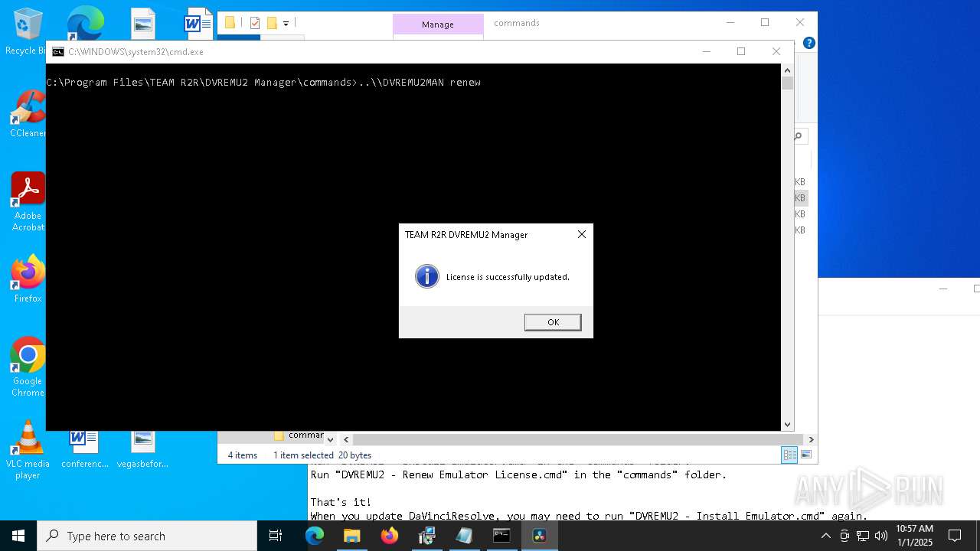The width and height of the screenshot is (980, 551).
Task: Click the blue information icon in the dialog
Action: [426, 276]
